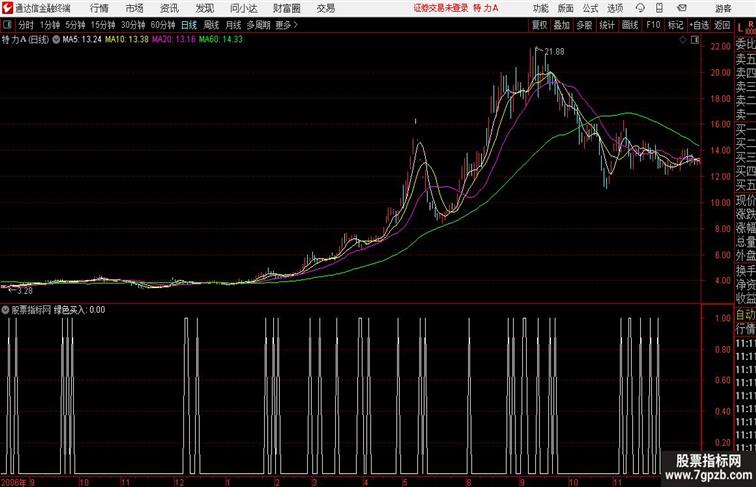Image resolution: width=756 pixels, height=487 pixels.
Task: Expand the 更多 periods dropdown
Action: coord(287,25)
